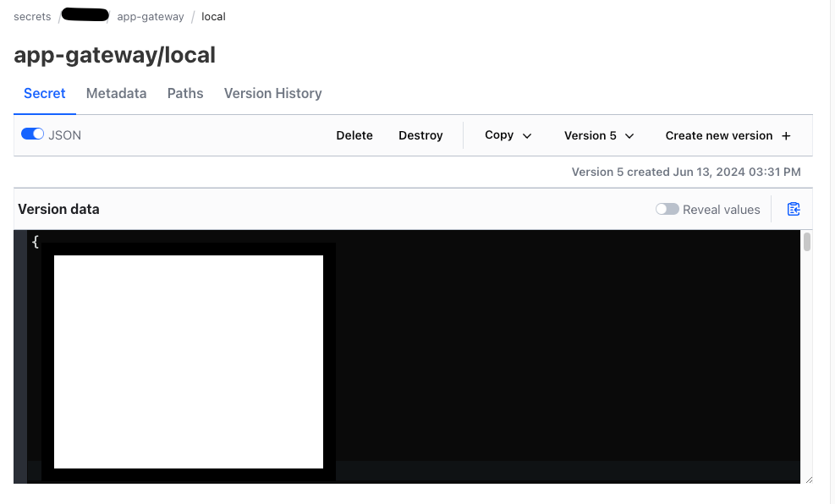Open the Metadata tab
This screenshot has width=835, height=504.
coord(116,94)
